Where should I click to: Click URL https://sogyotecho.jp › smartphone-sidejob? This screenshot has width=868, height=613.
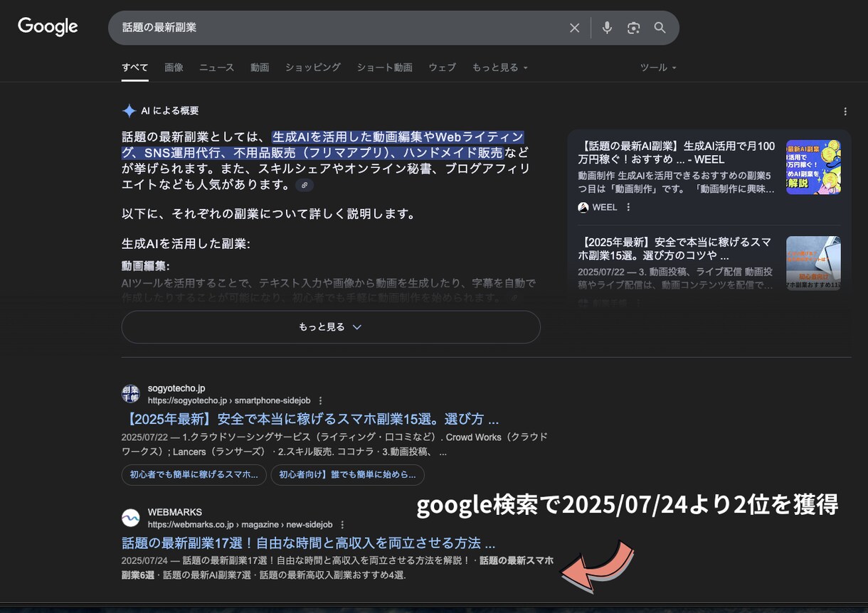[229, 400]
